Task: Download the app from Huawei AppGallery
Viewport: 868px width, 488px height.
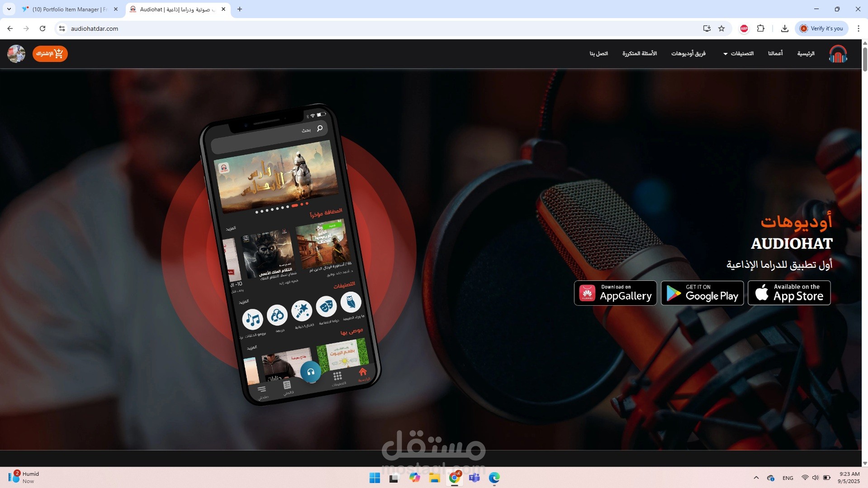Action: click(615, 293)
